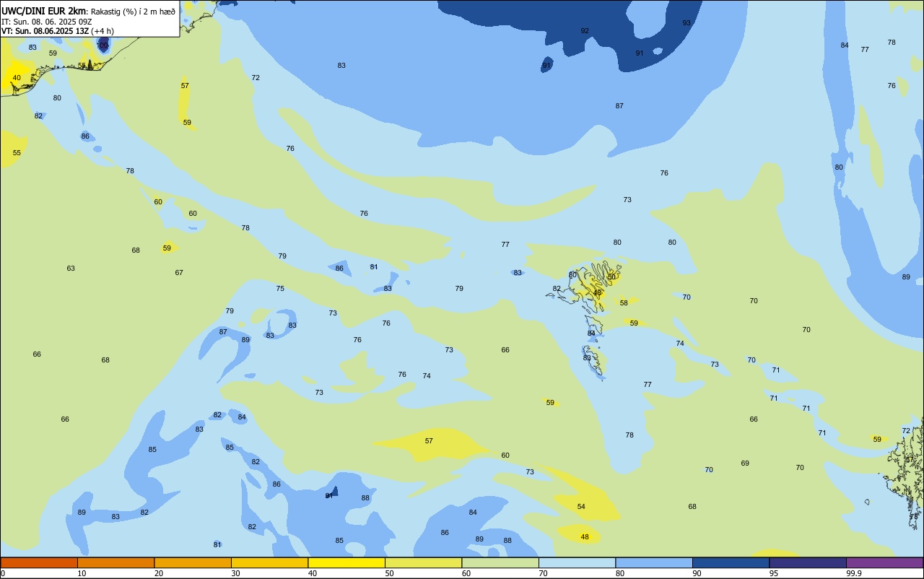
Task: Click the 40 value on the yellow Iceland coast
Action: [17, 78]
